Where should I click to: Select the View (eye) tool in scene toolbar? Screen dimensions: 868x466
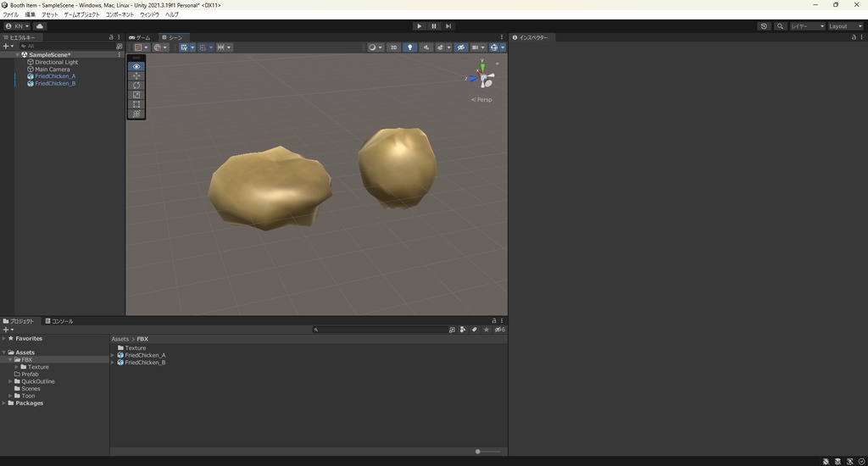136,66
